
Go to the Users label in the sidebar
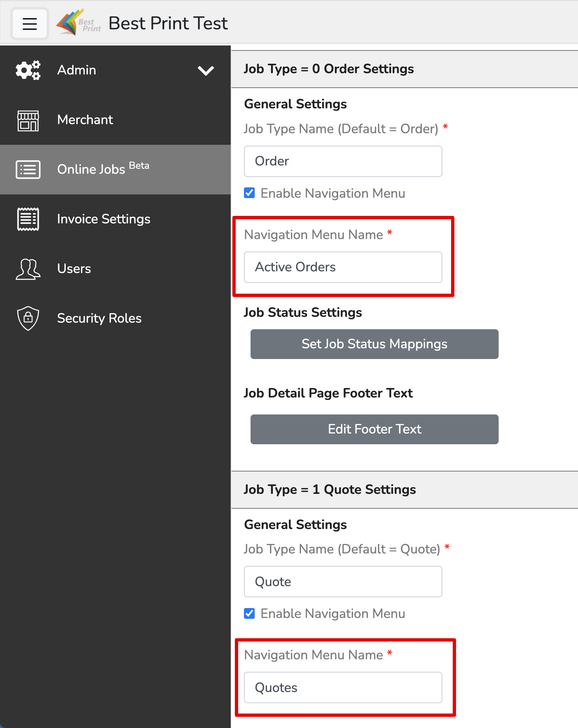click(74, 269)
